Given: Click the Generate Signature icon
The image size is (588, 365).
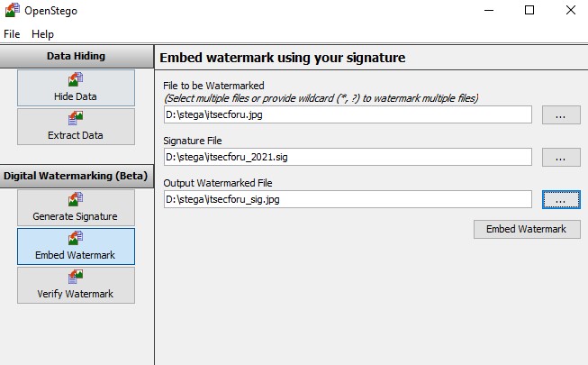Looking at the screenshot, I should pyautogui.click(x=76, y=200).
